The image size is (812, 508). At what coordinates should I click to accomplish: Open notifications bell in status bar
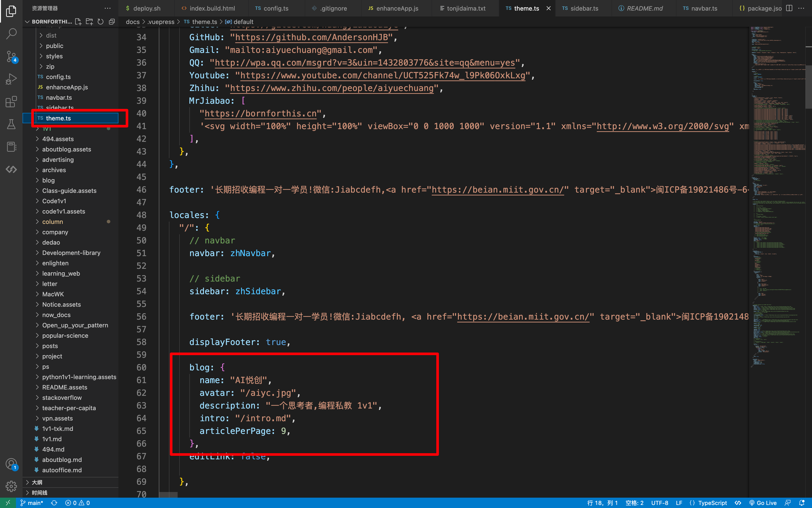802,503
